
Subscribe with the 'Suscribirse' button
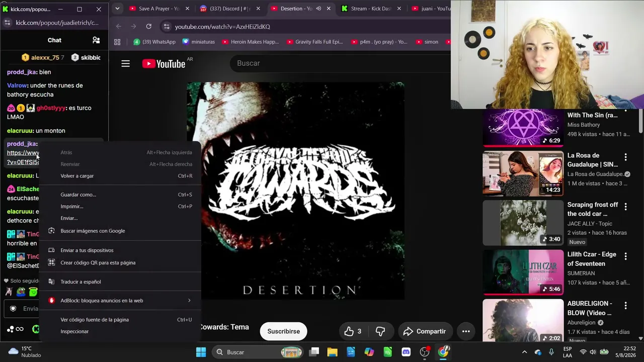284,331
